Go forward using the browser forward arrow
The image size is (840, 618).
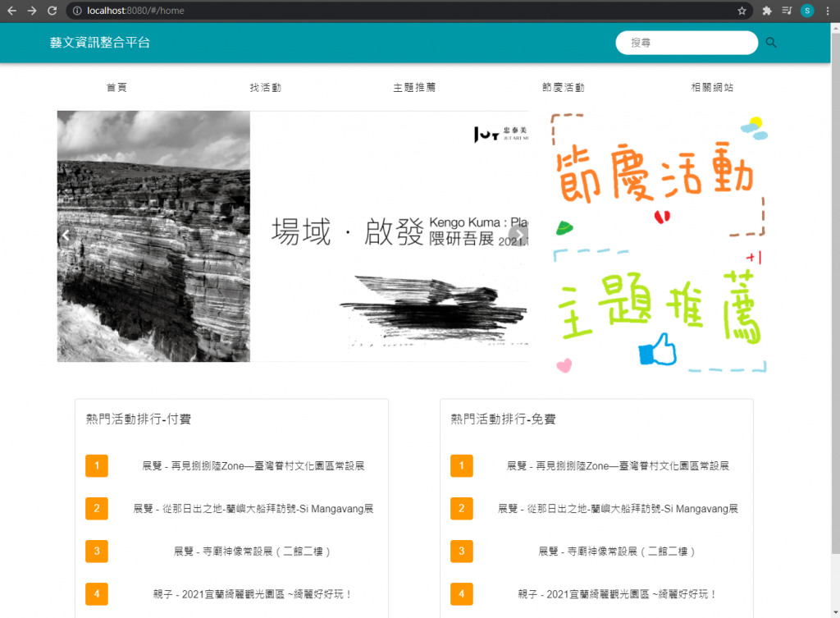click(x=32, y=11)
